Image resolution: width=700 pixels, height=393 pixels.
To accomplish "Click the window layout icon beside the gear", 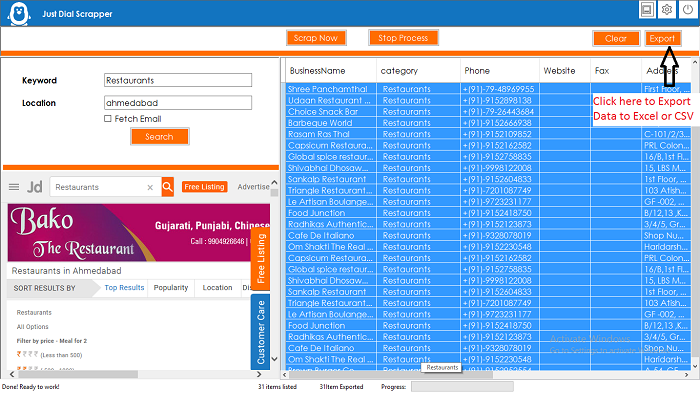I will click(x=647, y=9).
